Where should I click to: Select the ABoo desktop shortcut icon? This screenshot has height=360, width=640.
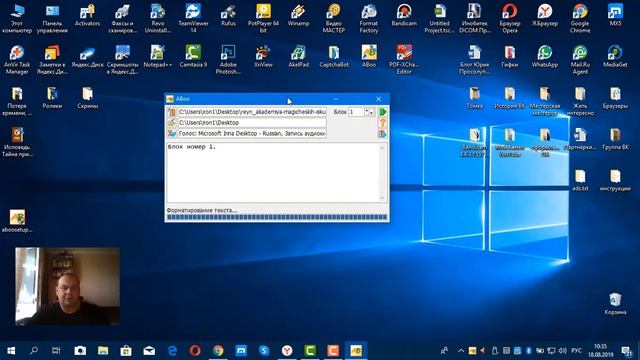point(369,57)
